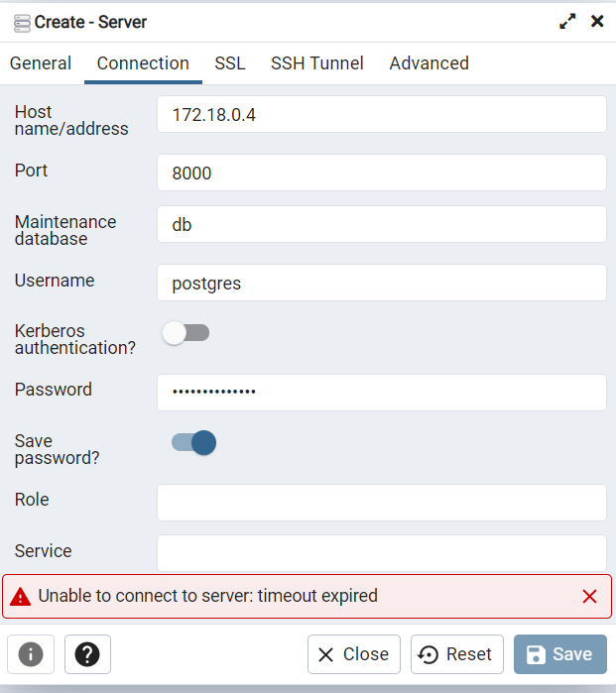Click the Reset button
Screen dimensions: 616x693
[x=456, y=654]
